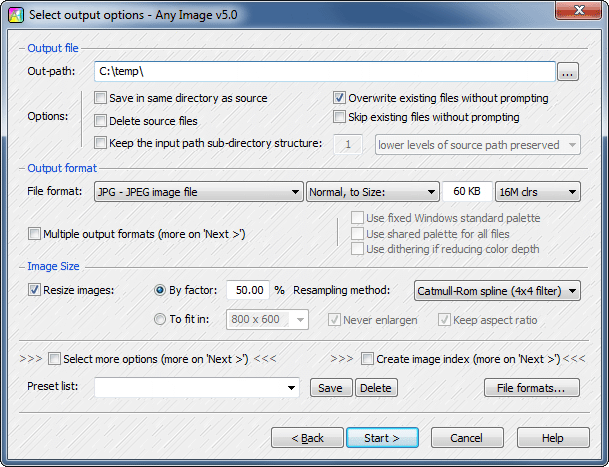Click the Any Image app icon in title bar
The height and width of the screenshot is (467, 609).
[16, 15]
